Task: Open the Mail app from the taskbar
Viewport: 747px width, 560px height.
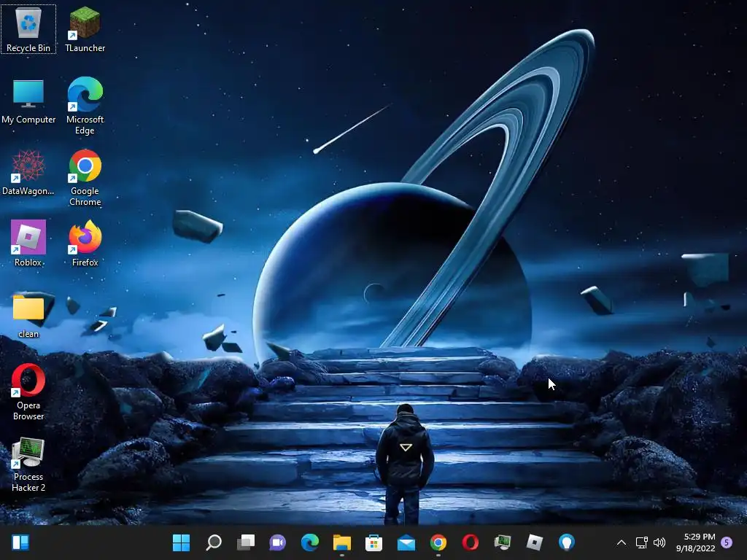Action: [406, 542]
